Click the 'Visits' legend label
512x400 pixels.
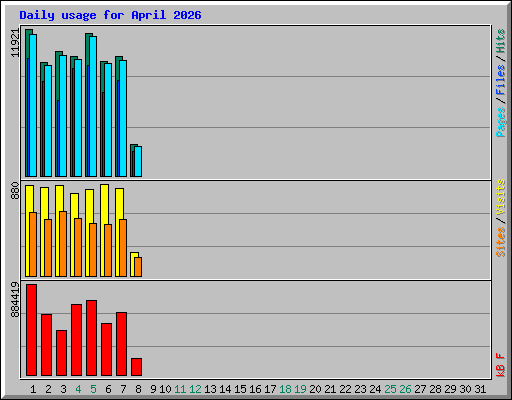coord(500,197)
